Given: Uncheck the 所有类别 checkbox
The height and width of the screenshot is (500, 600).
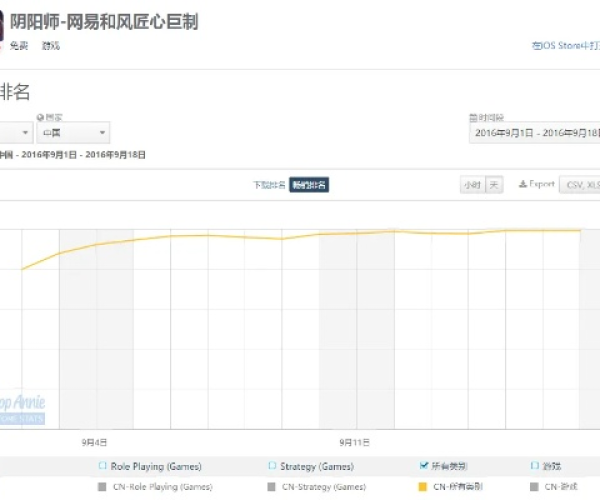Looking at the screenshot, I should pyautogui.click(x=424, y=466).
